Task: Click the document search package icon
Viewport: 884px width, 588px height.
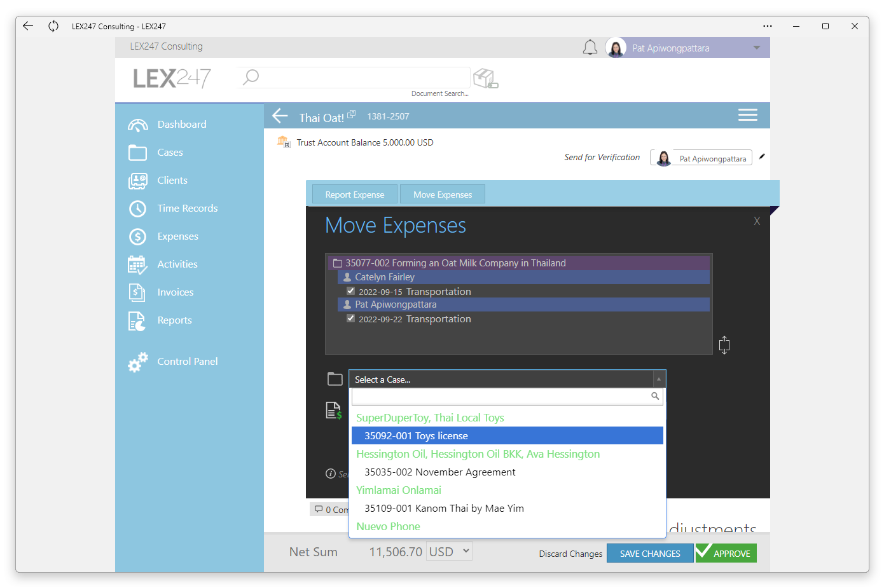Action: (486, 79)
